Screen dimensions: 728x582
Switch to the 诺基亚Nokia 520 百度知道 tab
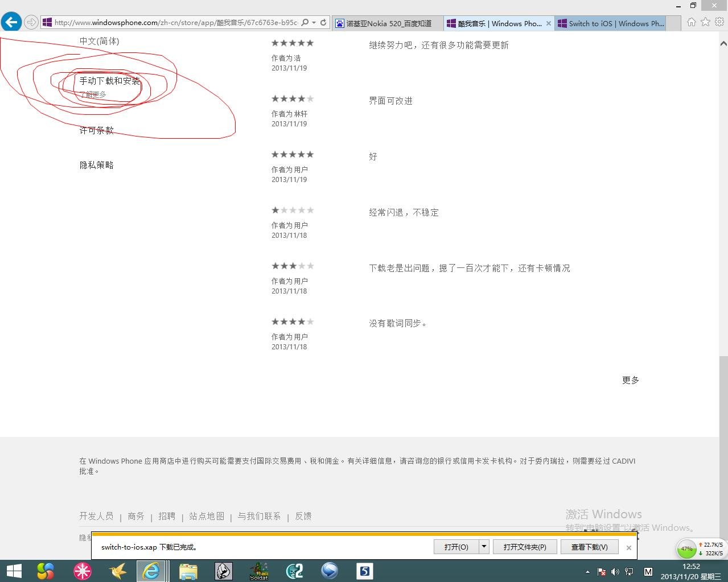388,23
